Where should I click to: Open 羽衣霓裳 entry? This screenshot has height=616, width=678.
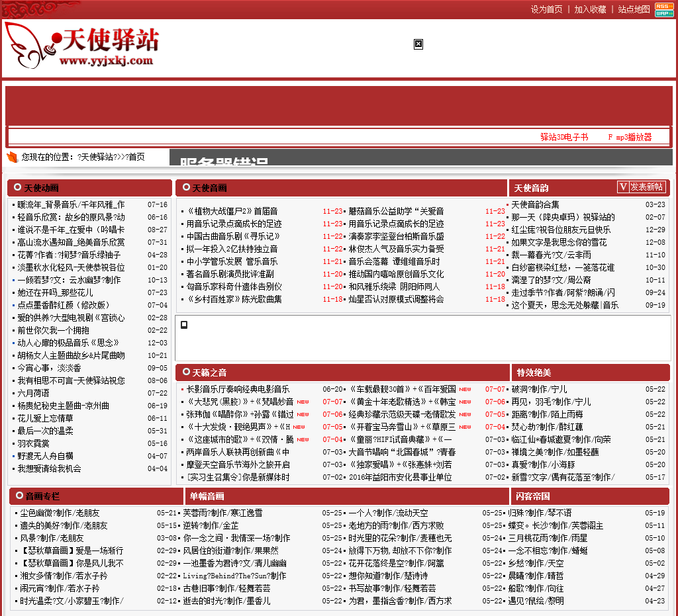[33, 443]
